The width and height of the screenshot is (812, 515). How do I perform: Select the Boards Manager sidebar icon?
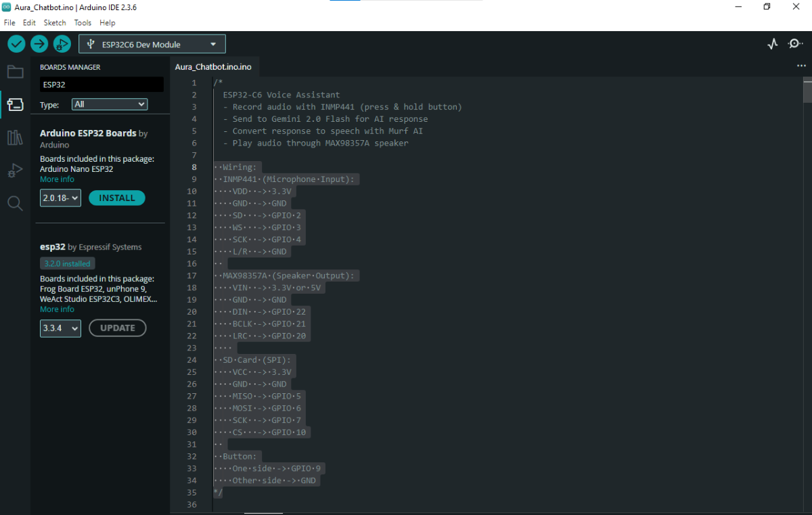click(15, 104)
